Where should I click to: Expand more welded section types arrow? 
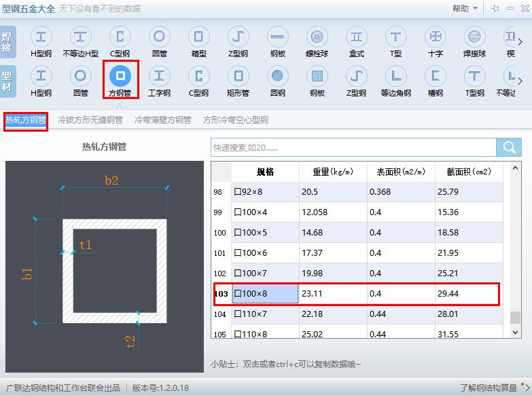520,41
